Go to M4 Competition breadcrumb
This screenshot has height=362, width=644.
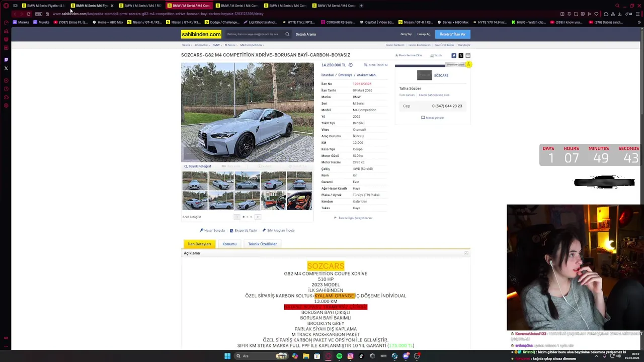click(251, 45)
